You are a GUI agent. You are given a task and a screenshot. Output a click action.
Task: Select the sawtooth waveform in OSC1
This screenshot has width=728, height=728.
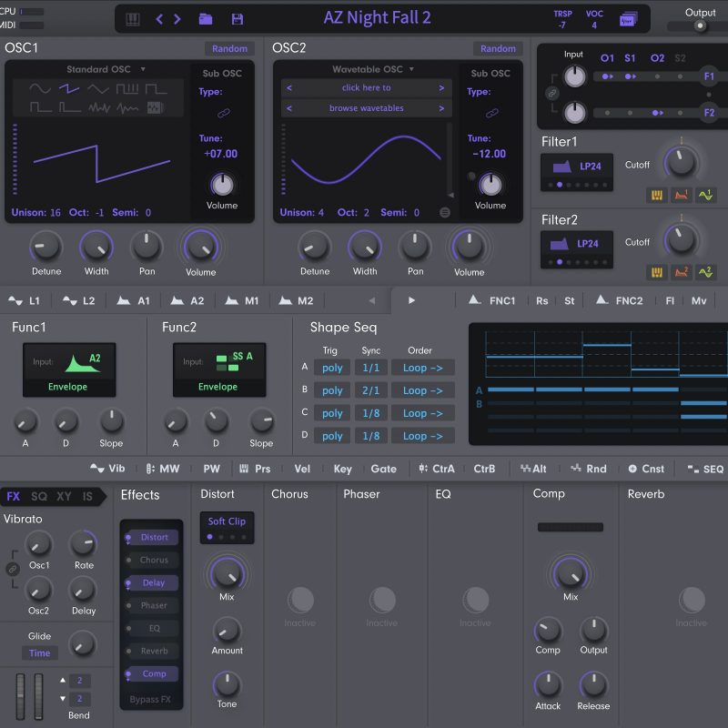coord(69,89)
